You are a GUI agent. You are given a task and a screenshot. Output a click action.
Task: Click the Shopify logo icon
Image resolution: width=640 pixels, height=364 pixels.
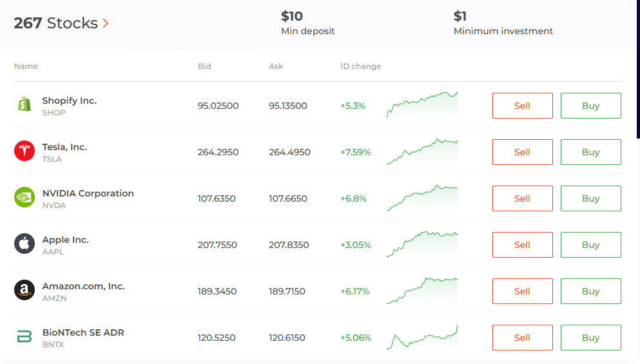(24, 106)
